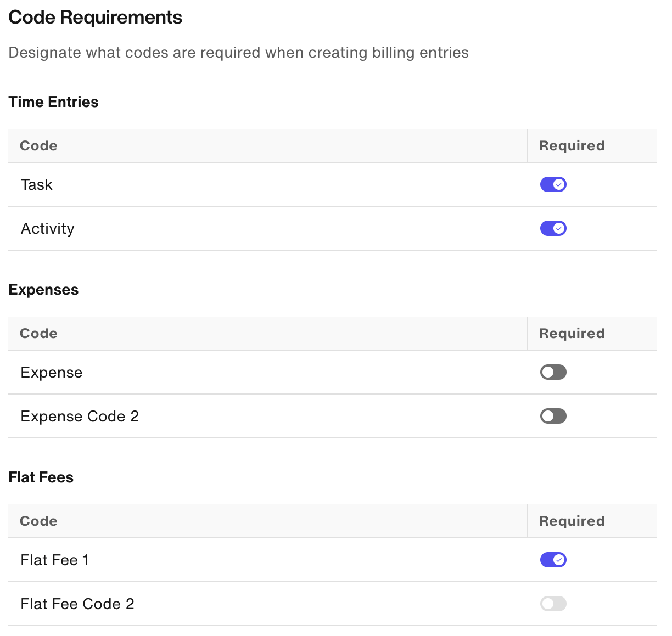Switch off Flat Fee 1 required toggle

click(x=553, y=560)
